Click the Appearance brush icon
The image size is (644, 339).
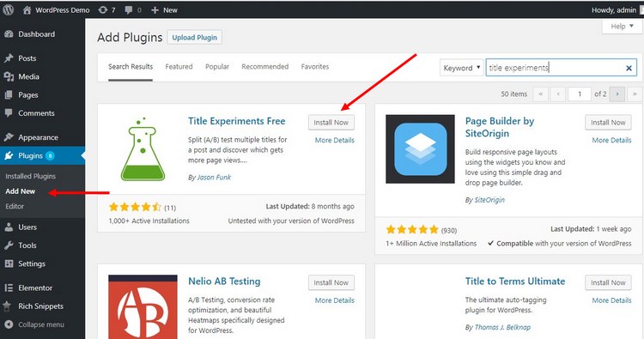[x=9, y=137]
